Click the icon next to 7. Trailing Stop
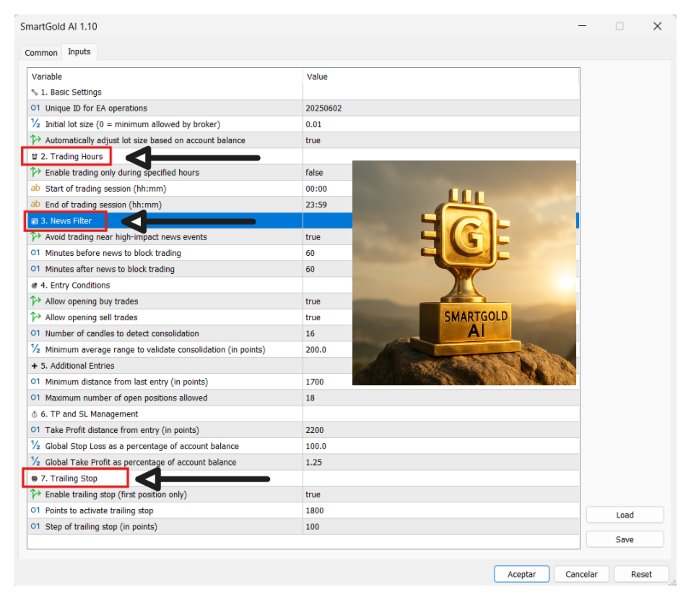The height and width of the screenshot is (600, 691). pyautogui.click(x=34, y=478)
